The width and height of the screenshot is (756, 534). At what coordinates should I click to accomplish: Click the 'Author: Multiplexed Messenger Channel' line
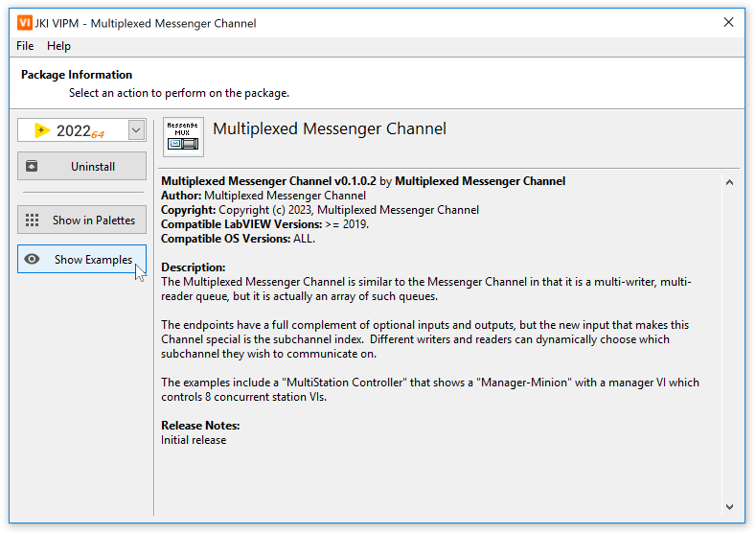pyautogui.click(x=263, y=196)
